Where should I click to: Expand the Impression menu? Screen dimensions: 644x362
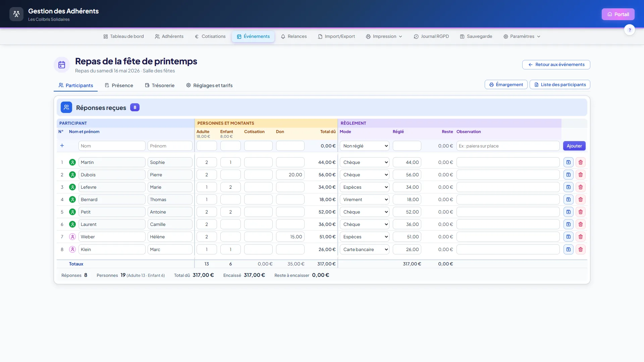click(384, 36)
